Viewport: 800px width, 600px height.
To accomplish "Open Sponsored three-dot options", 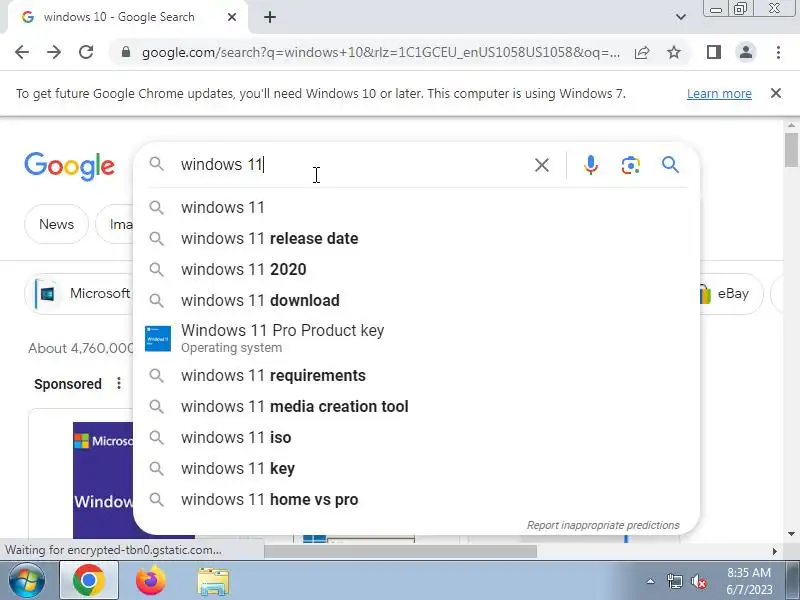I will click(x=119, y=383).
